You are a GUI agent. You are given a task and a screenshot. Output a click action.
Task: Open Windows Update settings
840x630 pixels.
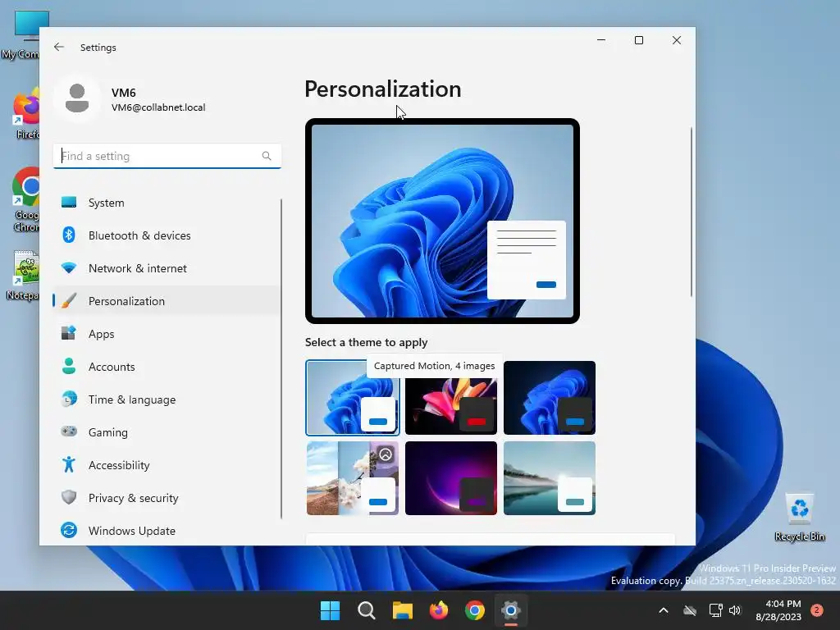[167, 531]
